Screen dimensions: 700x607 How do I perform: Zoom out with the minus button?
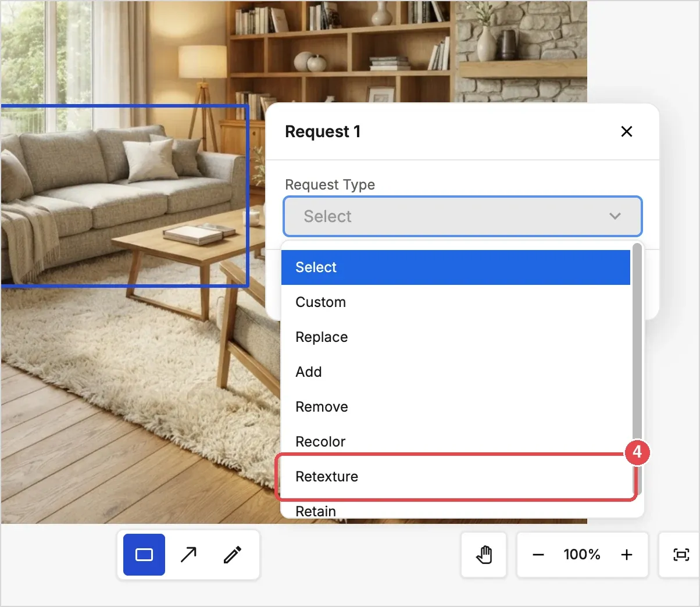click(x=538, y=555)
